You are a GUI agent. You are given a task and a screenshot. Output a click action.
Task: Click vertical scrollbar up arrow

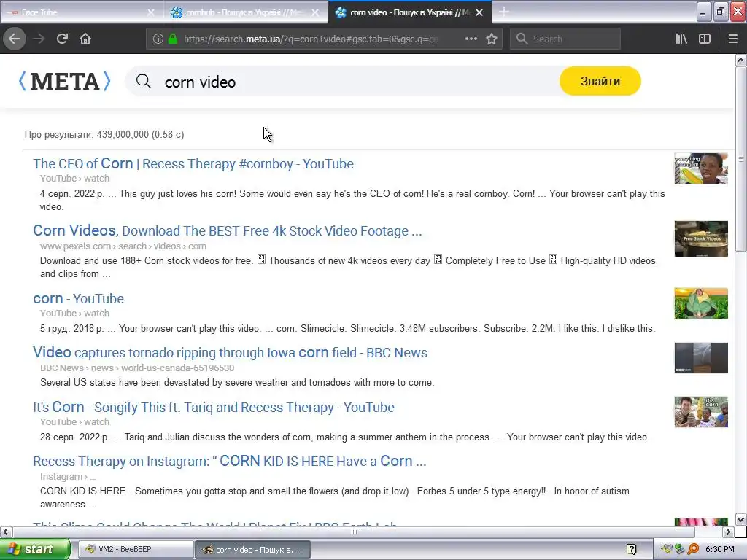[740, 60]
